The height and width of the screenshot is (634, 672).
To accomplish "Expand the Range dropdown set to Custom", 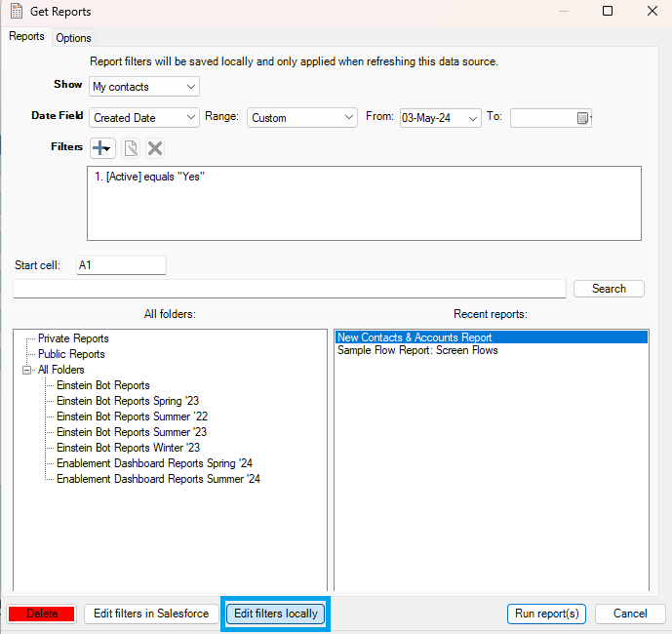I will click(x=302, y=117).
